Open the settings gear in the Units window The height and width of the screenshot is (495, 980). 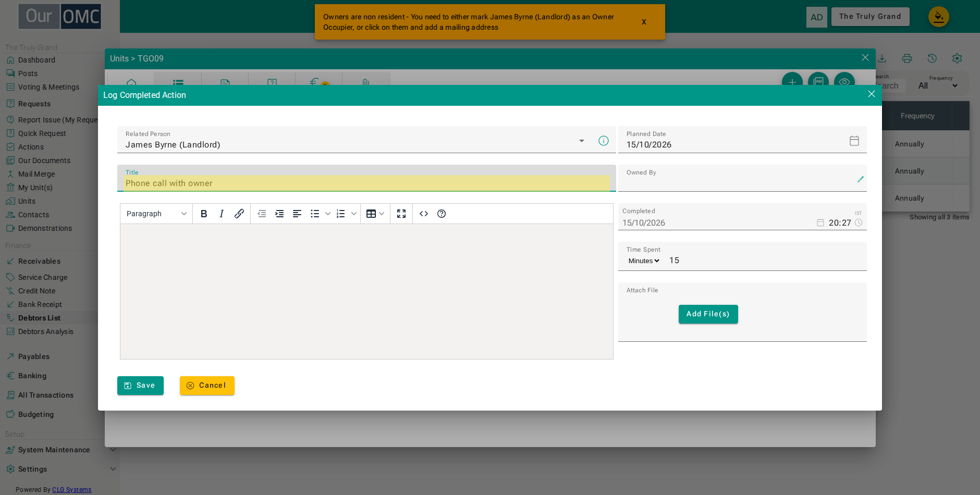point(957,58)
